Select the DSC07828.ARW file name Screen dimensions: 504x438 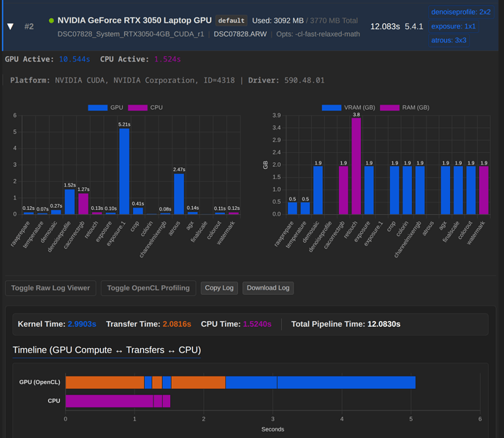(x=240, y=34)
